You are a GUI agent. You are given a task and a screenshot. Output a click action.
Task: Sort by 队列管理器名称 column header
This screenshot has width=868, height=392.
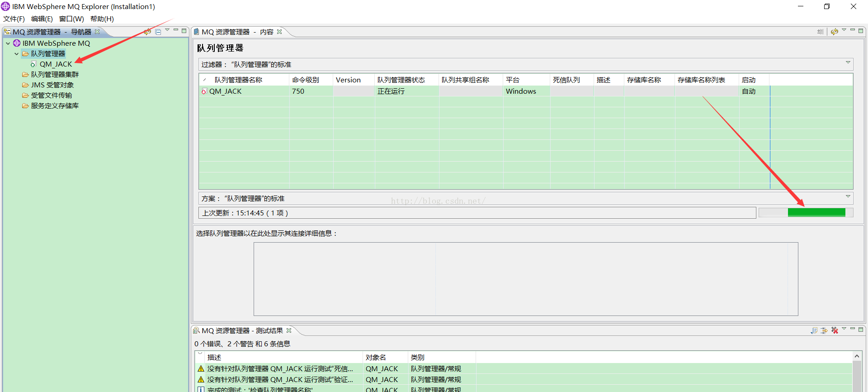pyautogui.click(x=244, y=80)
